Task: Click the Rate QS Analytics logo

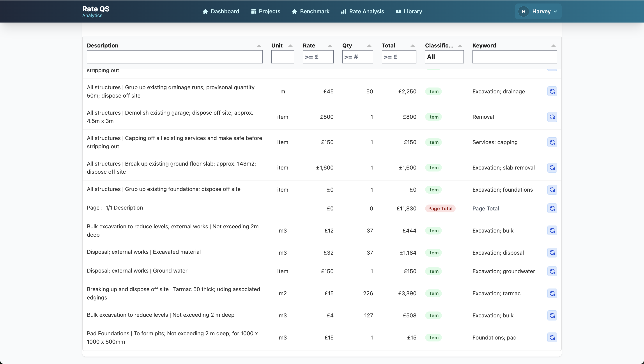Action: tap(96, 12)
